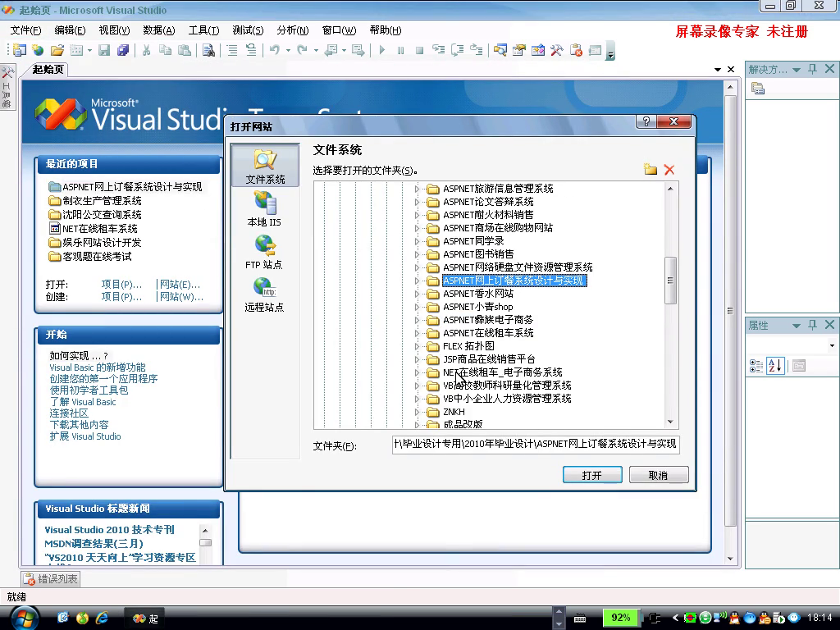Select Local IIS source in dialog sidebar
This screenshot has height=630, width=840.
pyautogui.click(x=264, y=209)
